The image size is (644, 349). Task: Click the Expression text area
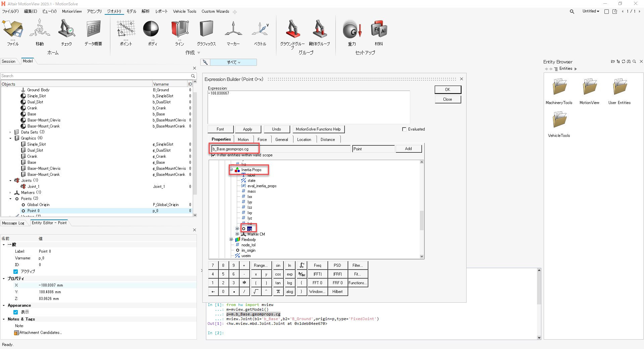coord(309,107)
